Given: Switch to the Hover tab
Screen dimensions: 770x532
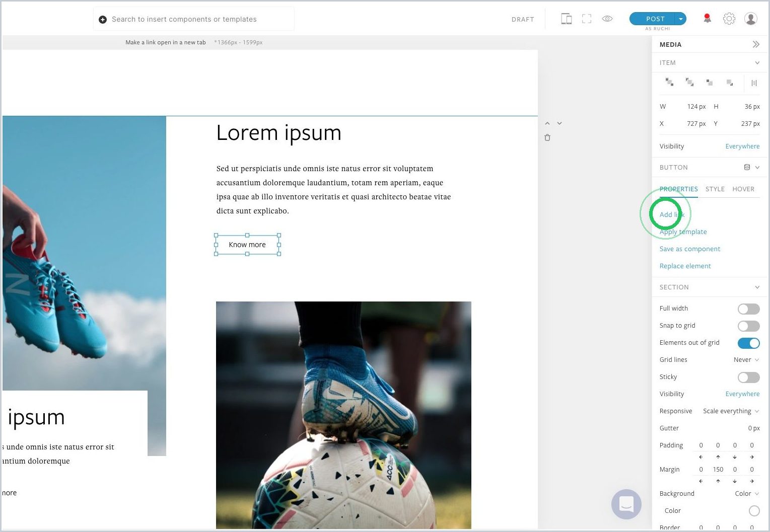Looking at the screenshot, I should coord(743,189).
